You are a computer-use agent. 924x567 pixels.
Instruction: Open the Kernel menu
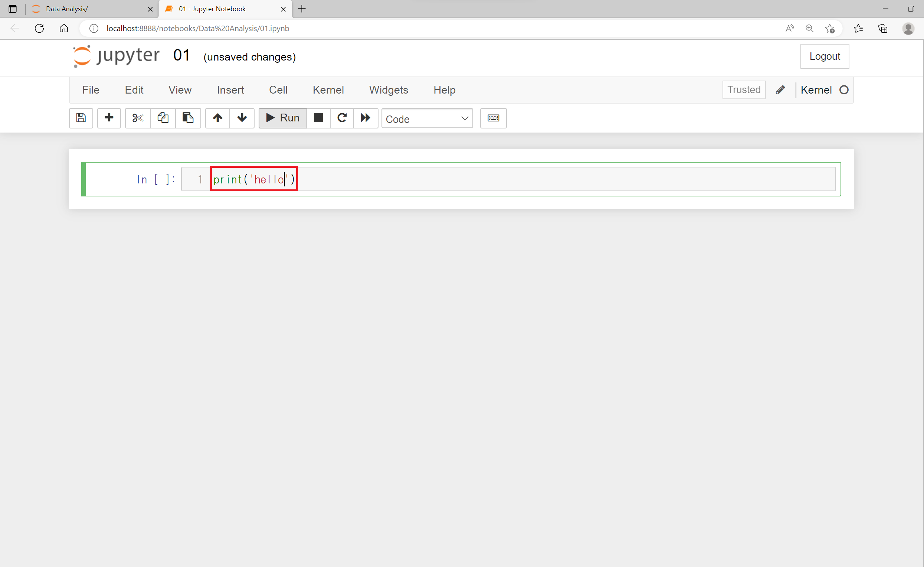point(328,90)
